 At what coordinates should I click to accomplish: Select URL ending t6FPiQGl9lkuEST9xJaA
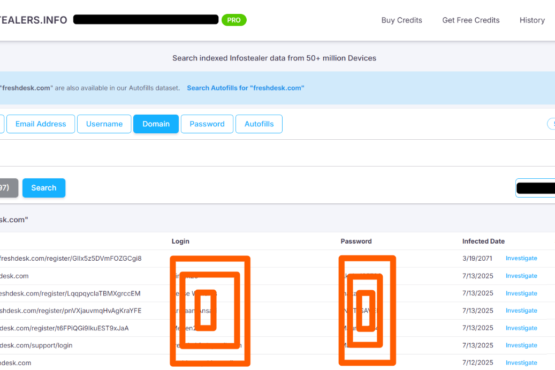coord(64,328)
